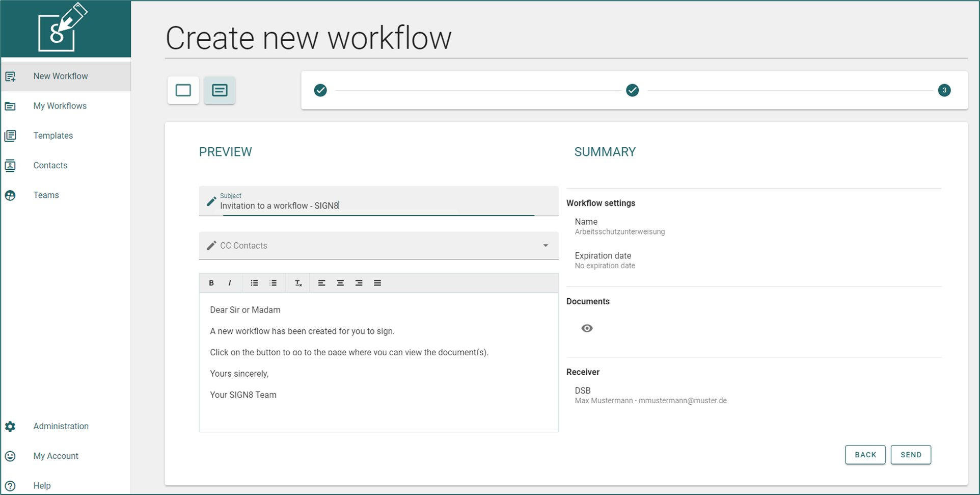Insert a numbered list
The height and width of the screenshot is (495, 980).
[x=273, y=283]
